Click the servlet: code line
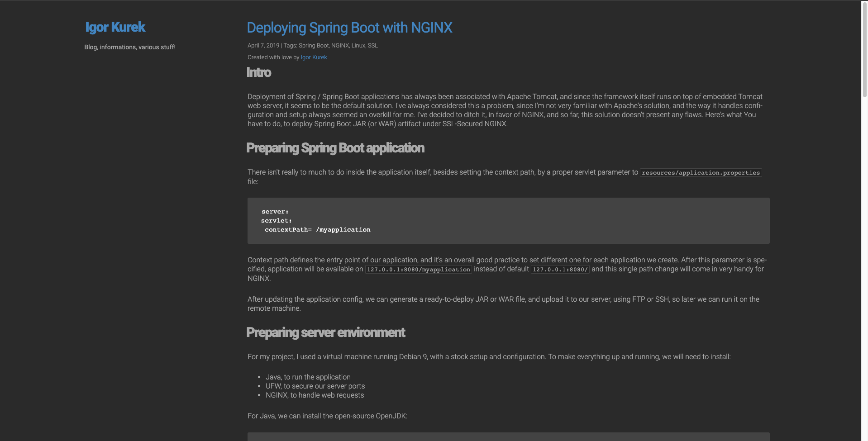868x441 pixels. pos(277,221)
